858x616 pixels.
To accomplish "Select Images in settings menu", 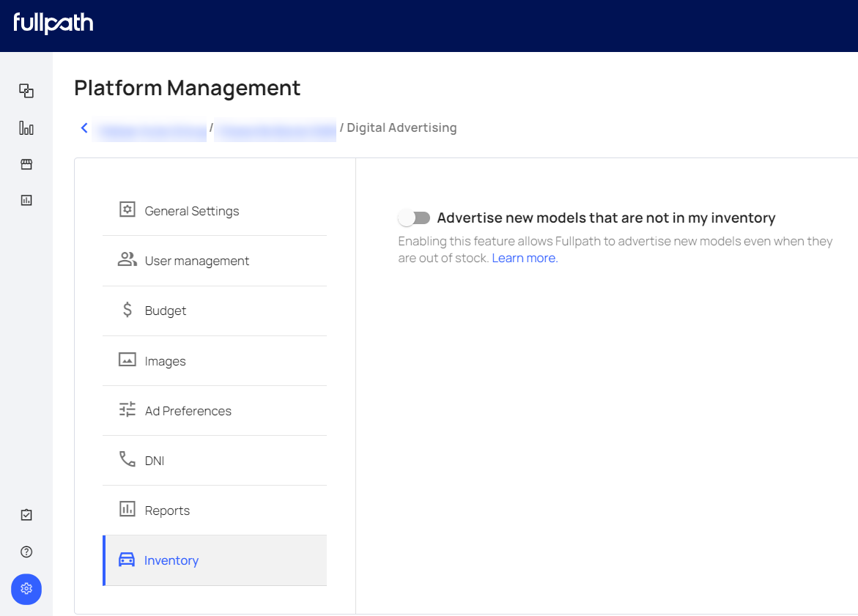I will click(165, 361).
